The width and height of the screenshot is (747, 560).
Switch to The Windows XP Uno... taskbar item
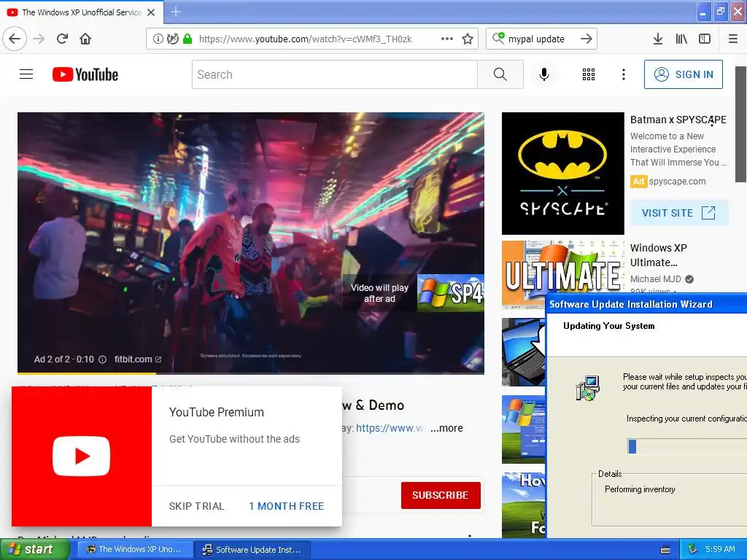135,549
